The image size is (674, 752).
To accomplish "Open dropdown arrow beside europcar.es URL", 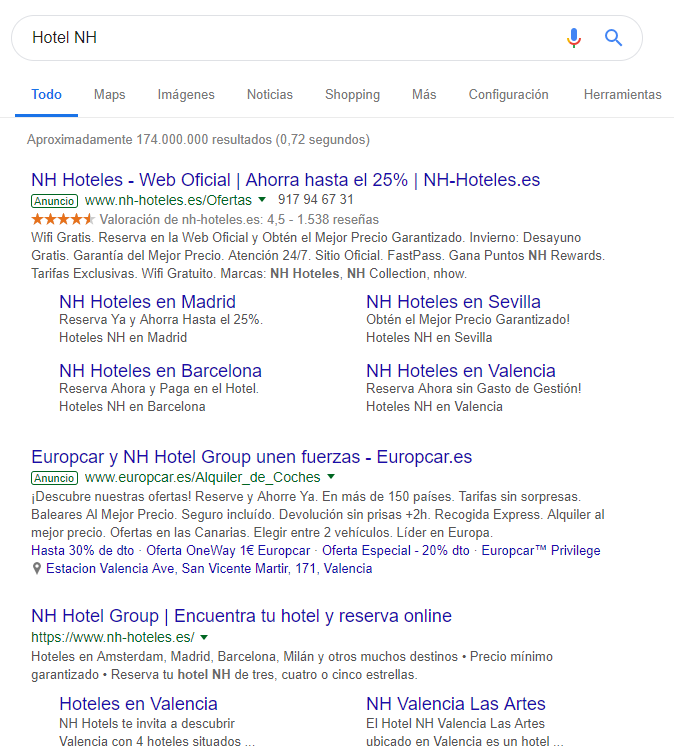I will click(331, 478).
